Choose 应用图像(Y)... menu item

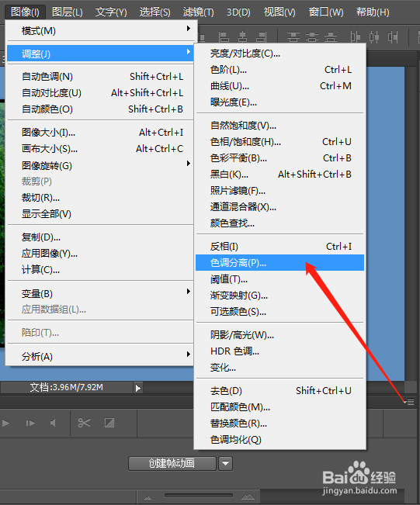100,254
